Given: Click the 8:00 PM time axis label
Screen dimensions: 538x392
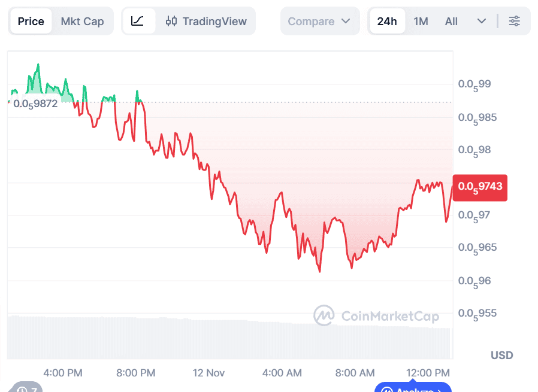Looking at the screenshot, I should [x=135, y=373].
